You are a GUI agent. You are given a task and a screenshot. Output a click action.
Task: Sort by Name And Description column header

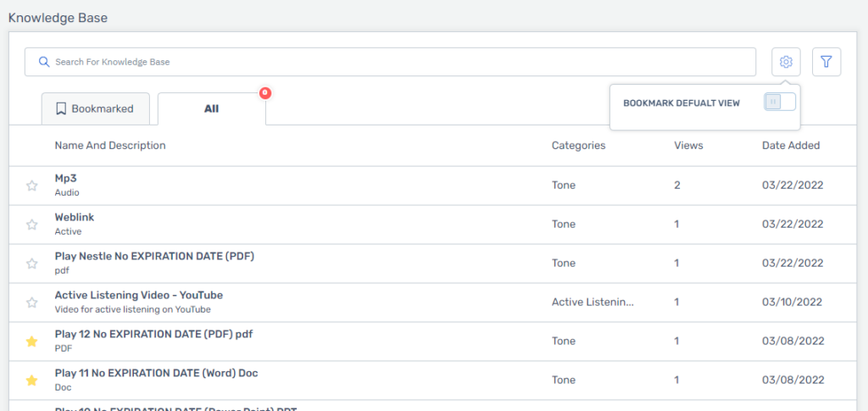110,146
